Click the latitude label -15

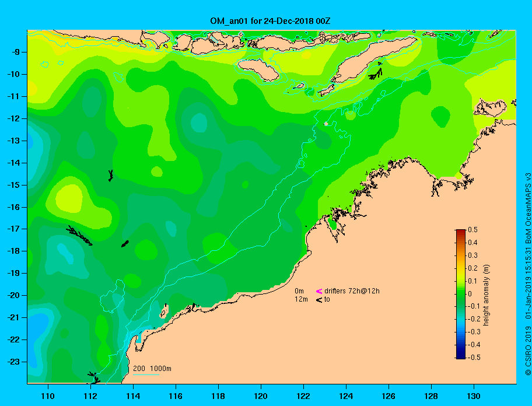point(14,185)
